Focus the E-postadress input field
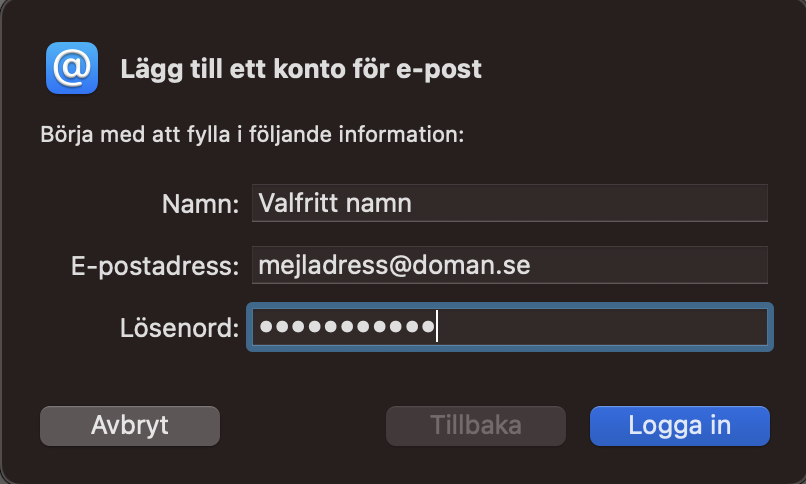The image size is (806, 484). [x=509, y=265]
